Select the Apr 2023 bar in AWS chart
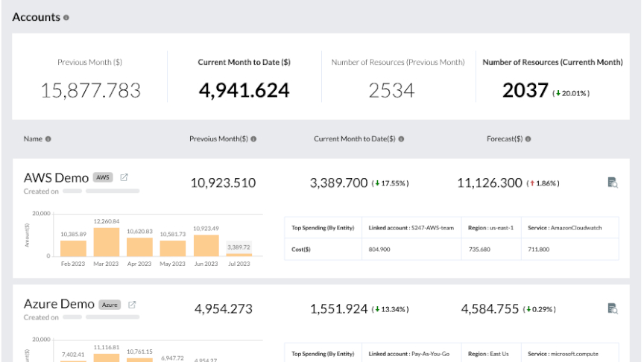 point(139,247)
